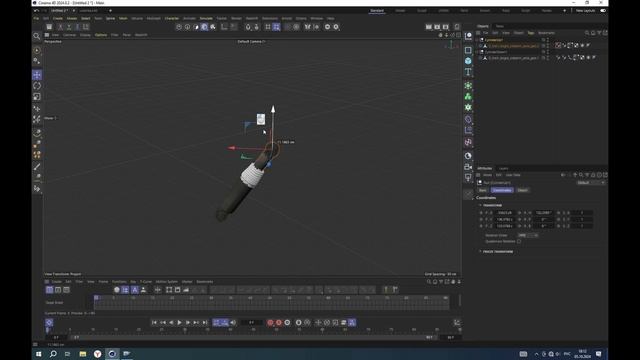The image size is (640, 360).
Task: Go to the end of the animation
Action: click(205, 322)
